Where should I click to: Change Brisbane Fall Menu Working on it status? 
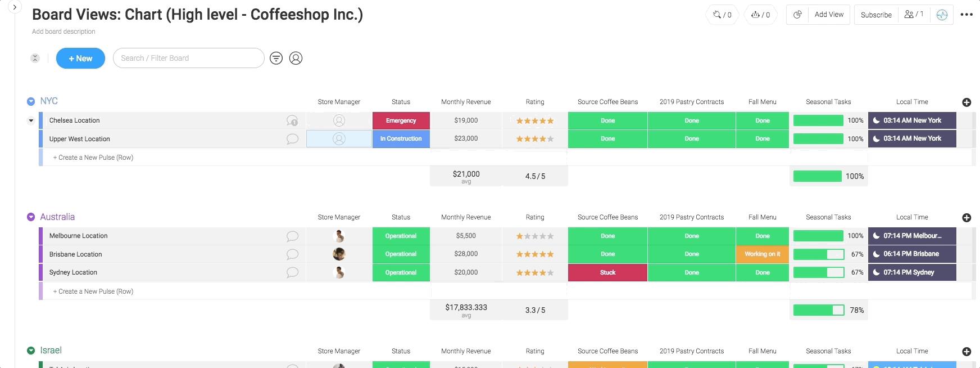(x=763, y=254)
